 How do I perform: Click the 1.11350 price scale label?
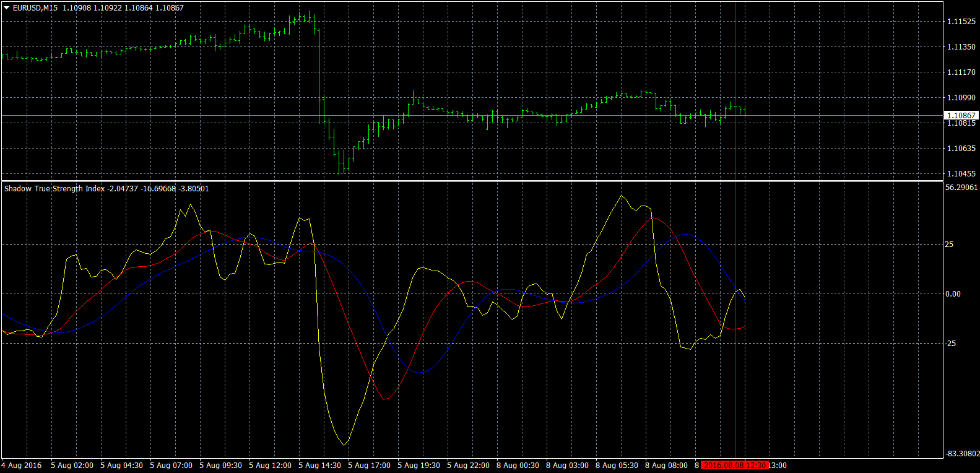(x=961, y=47)
